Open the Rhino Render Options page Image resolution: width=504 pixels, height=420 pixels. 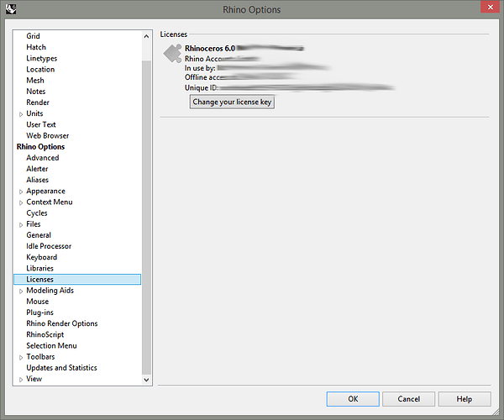(62, 323)
